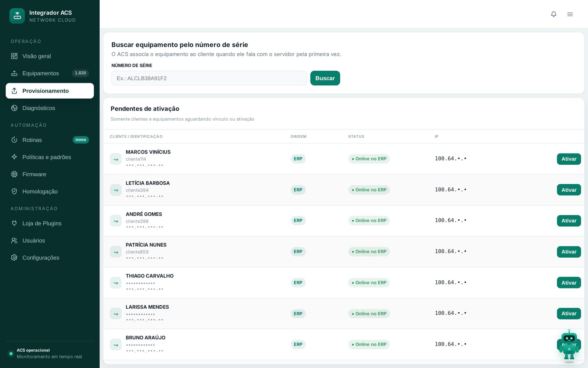
Task: Click the Firmware chip icon
Action: pyautogui.click(x=14, y=174)
